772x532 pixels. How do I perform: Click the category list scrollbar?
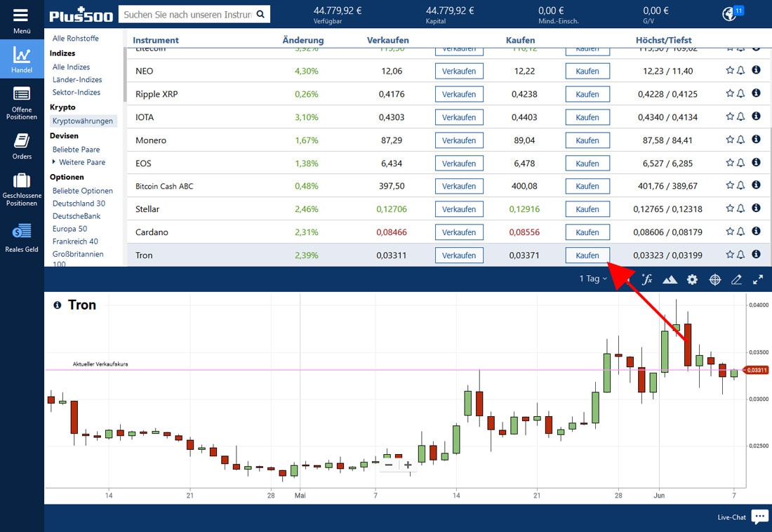125,75
